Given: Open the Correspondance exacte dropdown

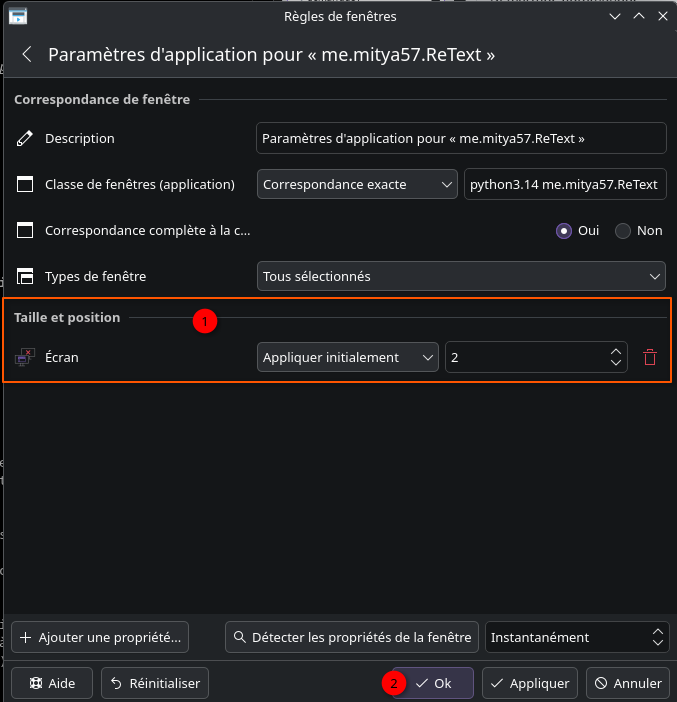Looking at the screenshot, I should pyautogui.click(x=357, y=184).
